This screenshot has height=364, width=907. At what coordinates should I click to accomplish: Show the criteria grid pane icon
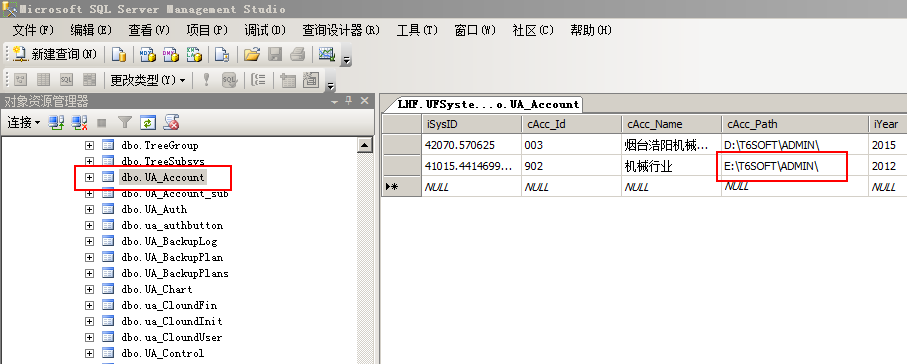tap(43, 80)
